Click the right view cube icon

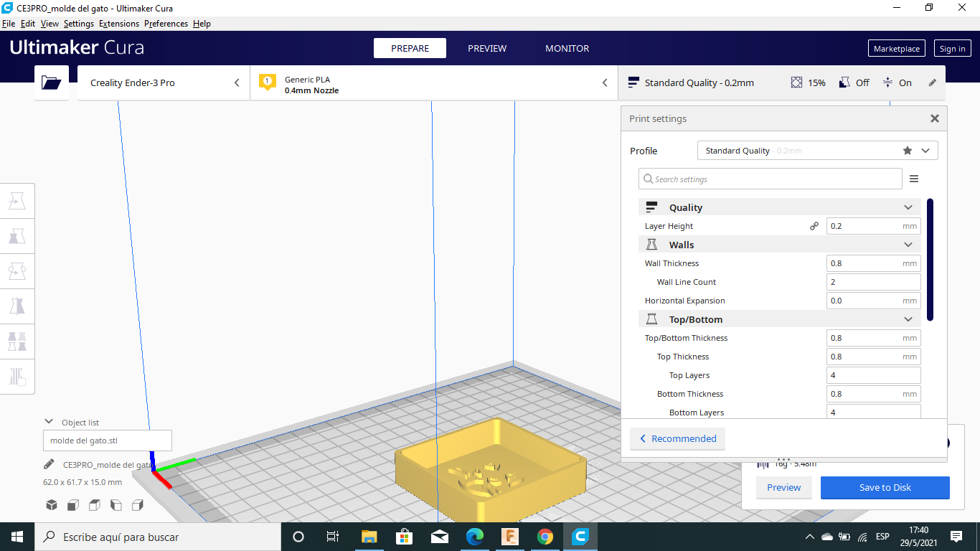137,505
